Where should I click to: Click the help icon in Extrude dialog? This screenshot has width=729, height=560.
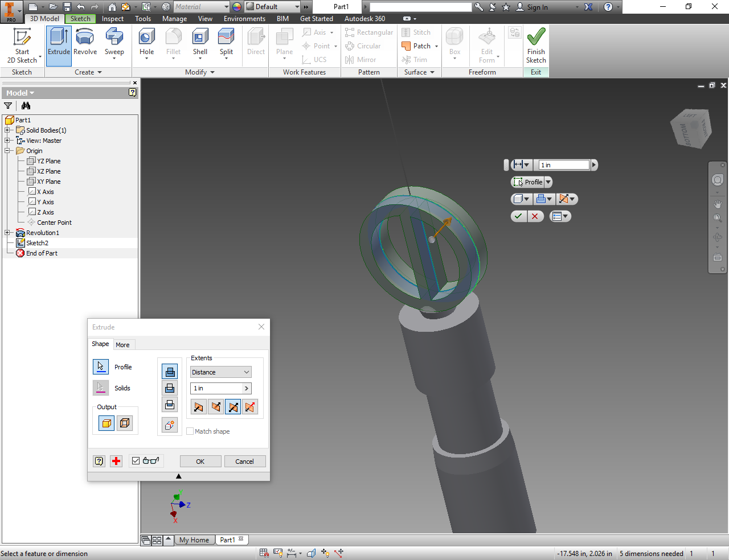coord(99,461)
